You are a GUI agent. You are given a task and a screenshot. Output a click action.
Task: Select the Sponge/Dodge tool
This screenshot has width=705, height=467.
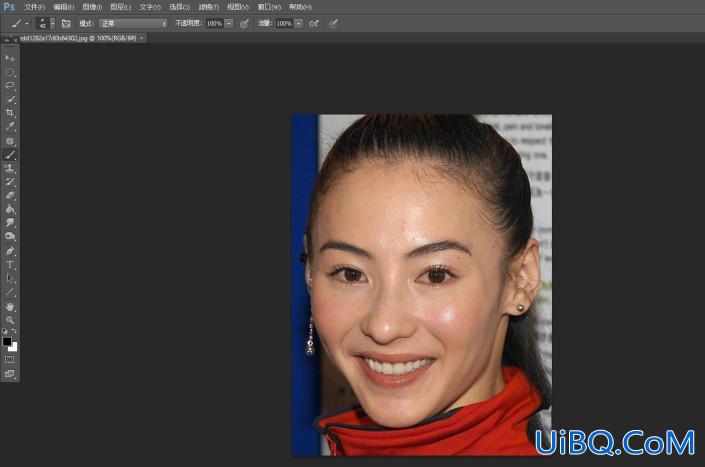(10, 236)
